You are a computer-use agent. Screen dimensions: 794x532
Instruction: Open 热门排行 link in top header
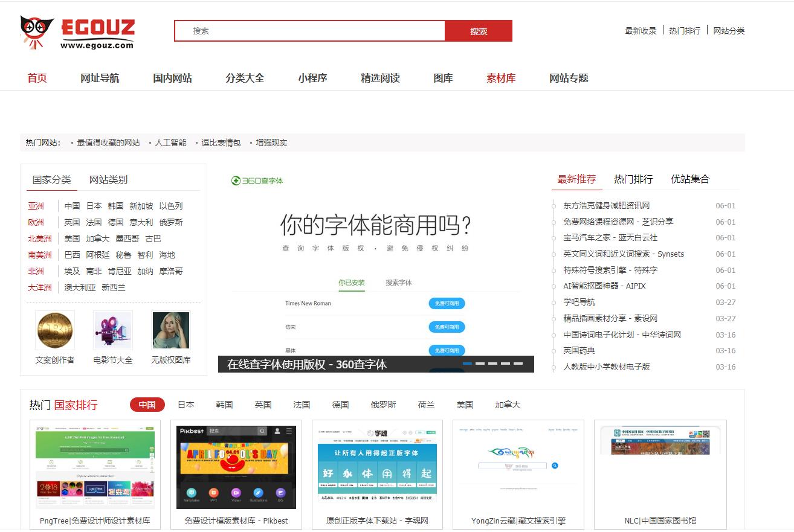coord(685,31)
